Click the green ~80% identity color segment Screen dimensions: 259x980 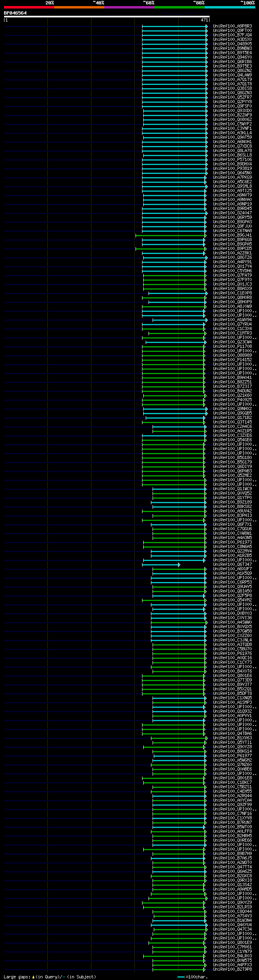[x=179, y=7]
